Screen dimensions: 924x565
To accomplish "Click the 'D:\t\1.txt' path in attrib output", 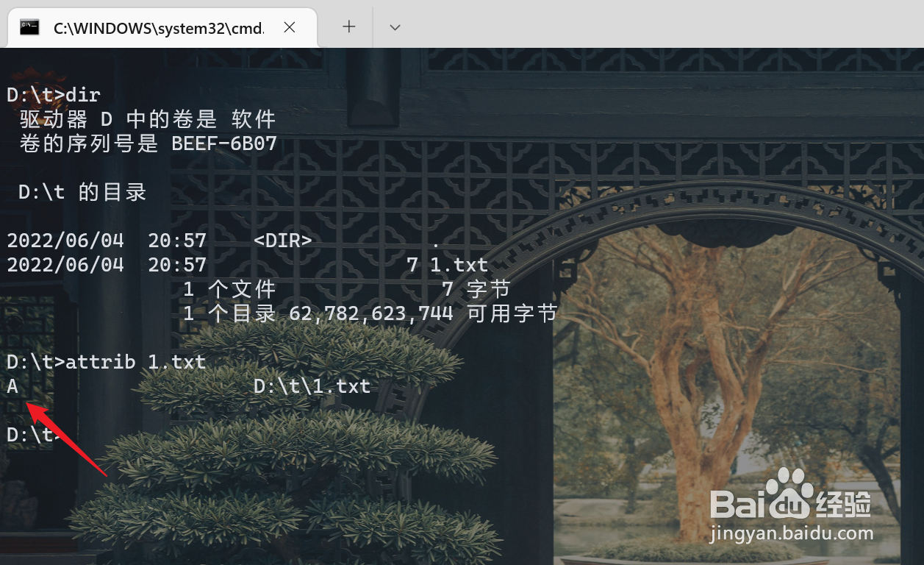I will (312, 386).
